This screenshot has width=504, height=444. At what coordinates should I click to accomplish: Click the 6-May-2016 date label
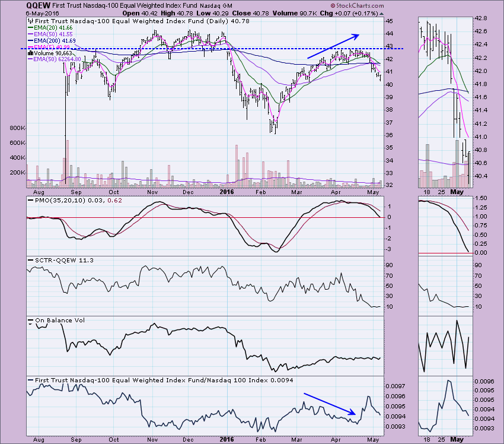tap(43, 14)
